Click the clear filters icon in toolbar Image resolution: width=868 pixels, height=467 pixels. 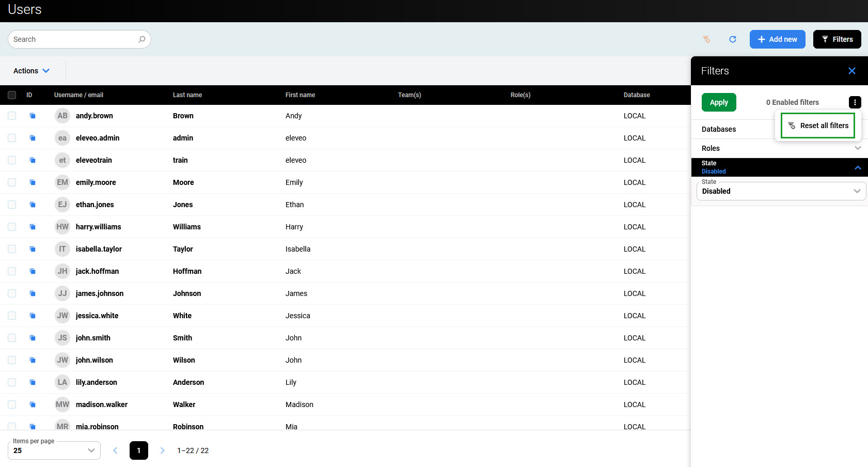pos(706,39)
